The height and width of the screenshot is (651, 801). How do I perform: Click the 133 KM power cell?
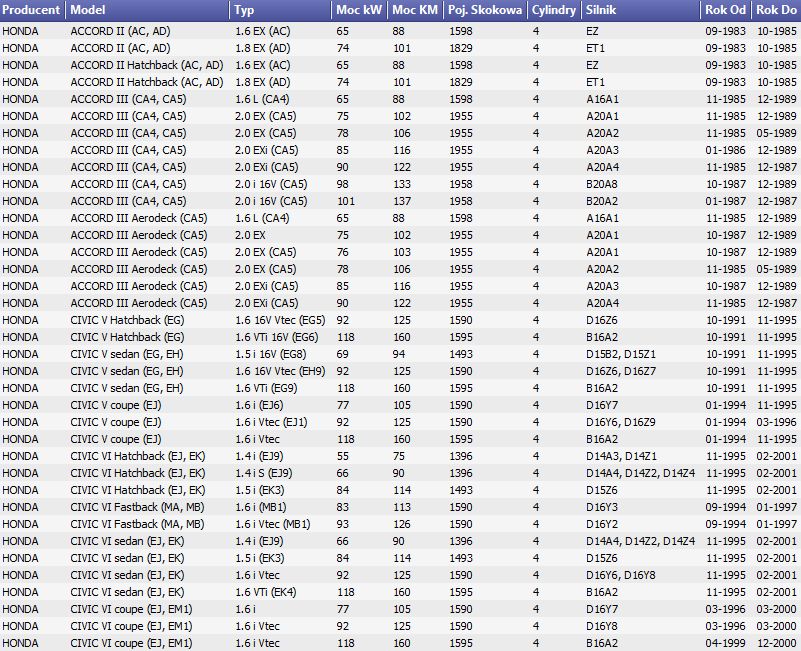[x=402, y=184]
